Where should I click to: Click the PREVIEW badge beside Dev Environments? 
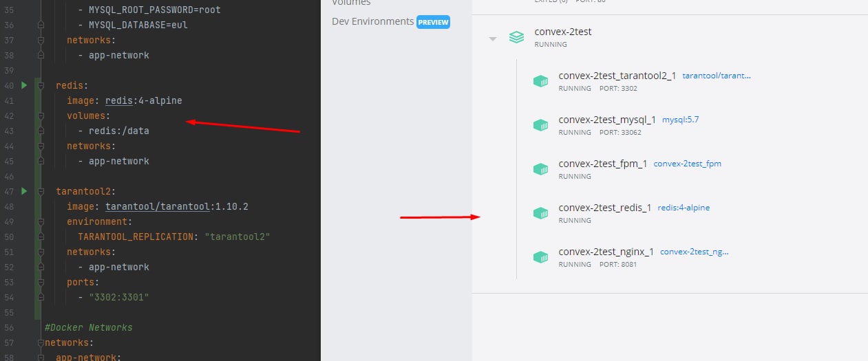click(x=433, y=22)
